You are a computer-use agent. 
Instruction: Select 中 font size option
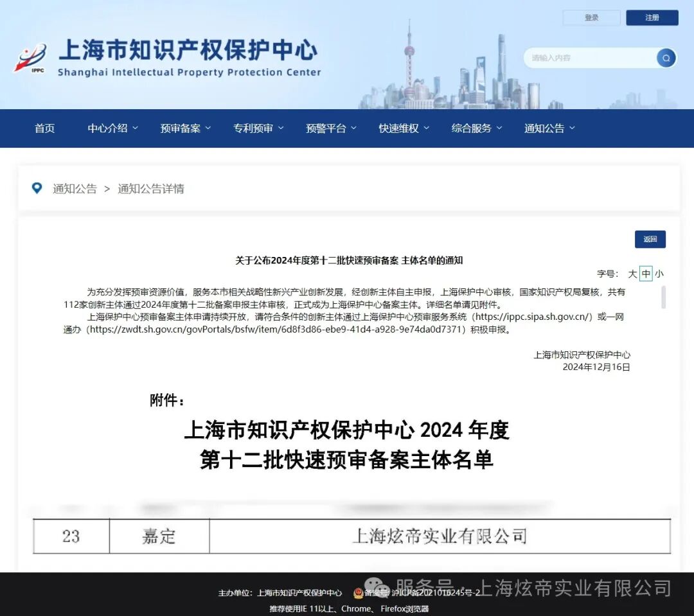pos(645,274)
